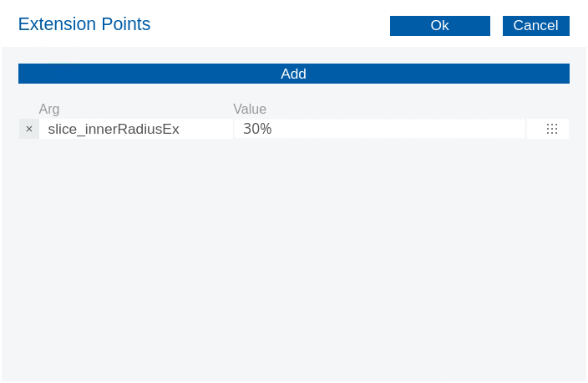The height and width of the screenshot is (383, 588).
Task: Grab the reorder handle beside 30%
Action: (x=551, y=129)
